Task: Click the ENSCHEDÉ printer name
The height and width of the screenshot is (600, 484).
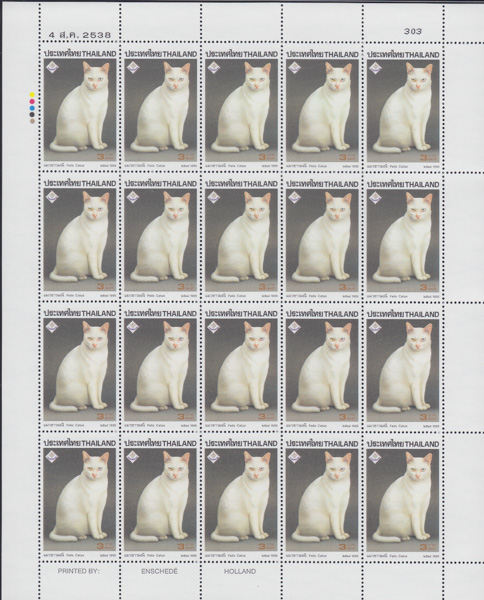Action: [160, 571]
